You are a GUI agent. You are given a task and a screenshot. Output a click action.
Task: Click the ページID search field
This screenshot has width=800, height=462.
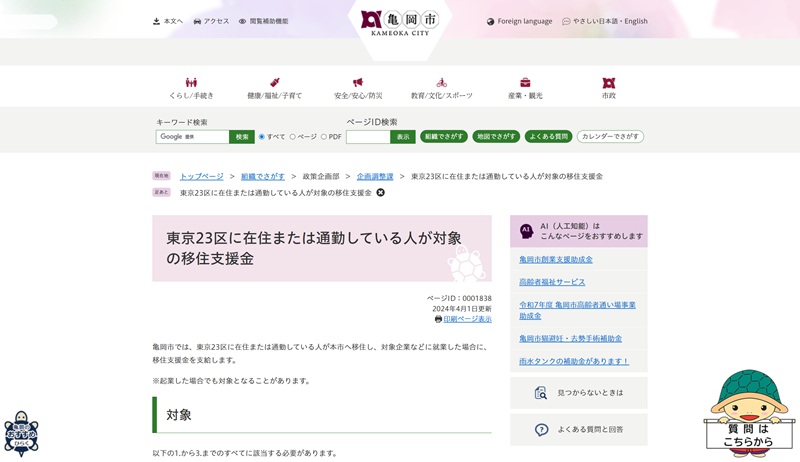coord(368,137)
